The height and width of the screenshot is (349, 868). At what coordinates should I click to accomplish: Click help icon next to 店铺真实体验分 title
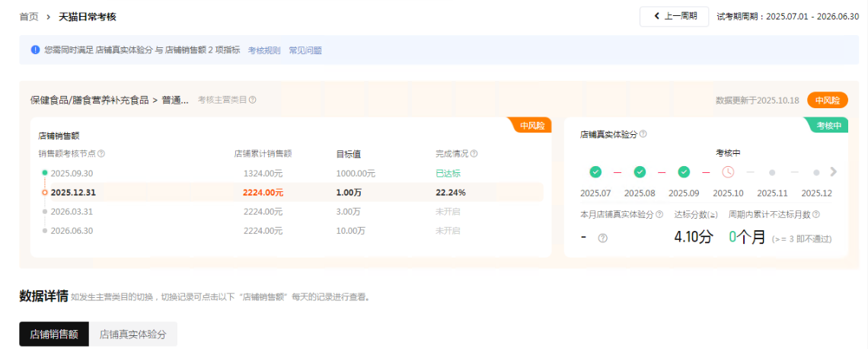pos(643,134)
